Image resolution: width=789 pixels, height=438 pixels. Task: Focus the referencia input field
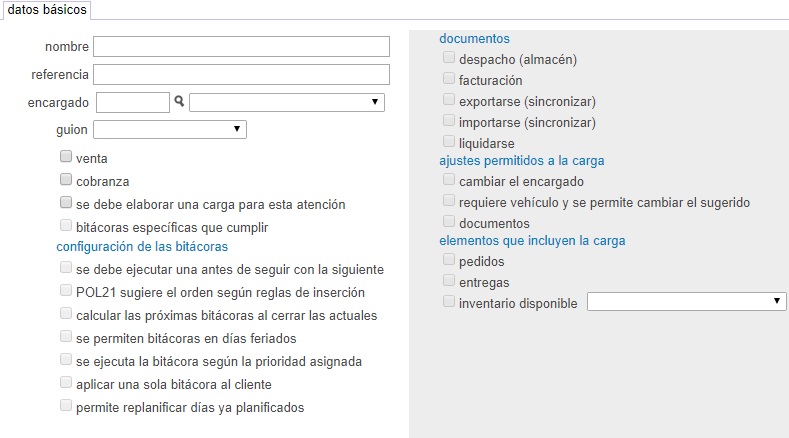242,75
